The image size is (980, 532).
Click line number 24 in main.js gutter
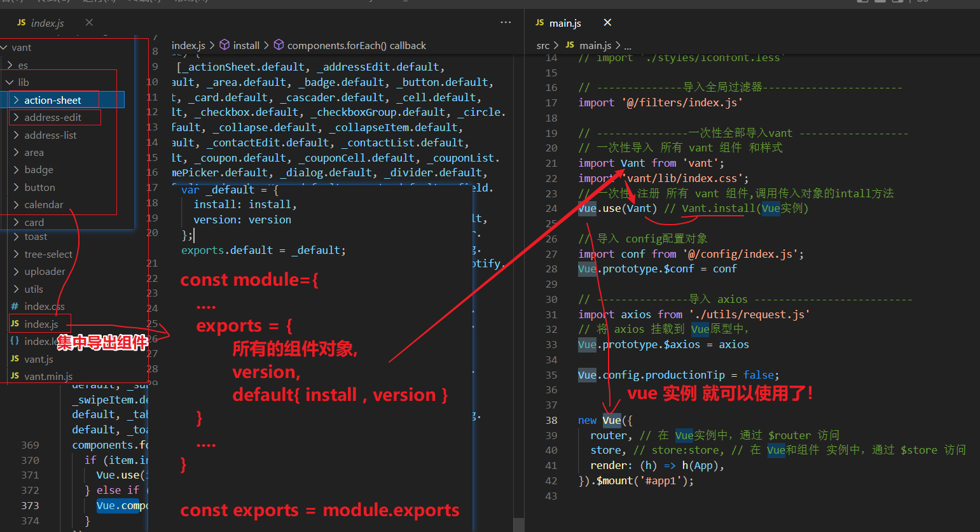(551, 208)
